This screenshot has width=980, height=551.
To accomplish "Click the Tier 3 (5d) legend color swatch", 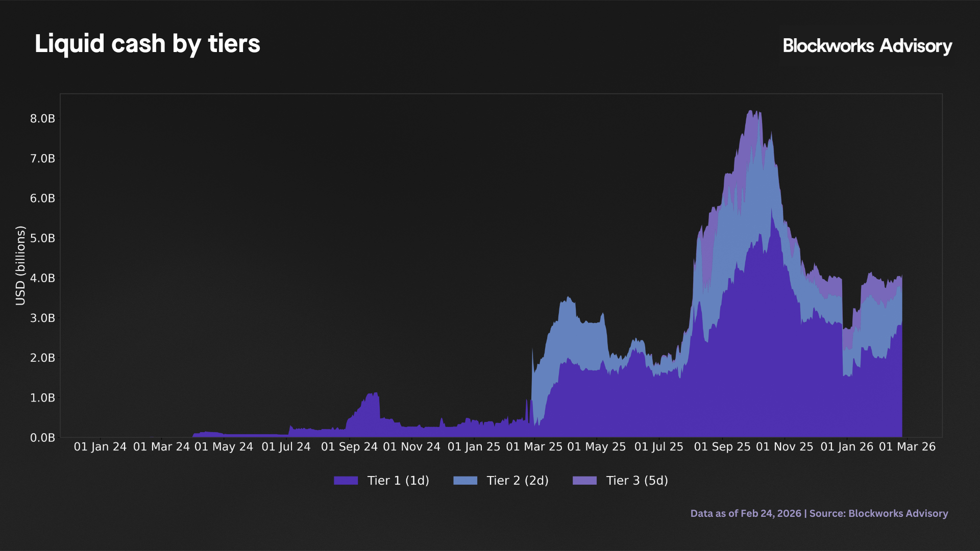I will (x=584, y=480).
